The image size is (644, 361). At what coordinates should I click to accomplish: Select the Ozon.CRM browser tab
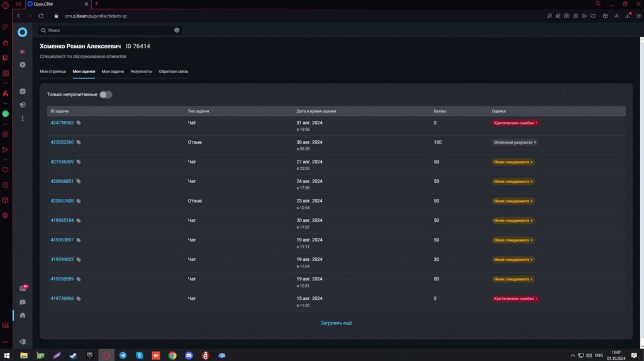57,4
